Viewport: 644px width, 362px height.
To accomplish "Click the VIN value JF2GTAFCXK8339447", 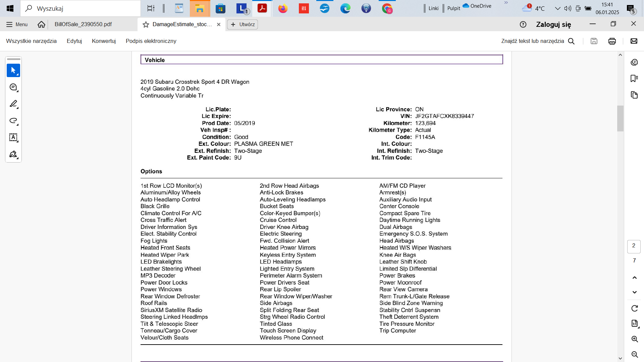I will click(x=444, y=116).
